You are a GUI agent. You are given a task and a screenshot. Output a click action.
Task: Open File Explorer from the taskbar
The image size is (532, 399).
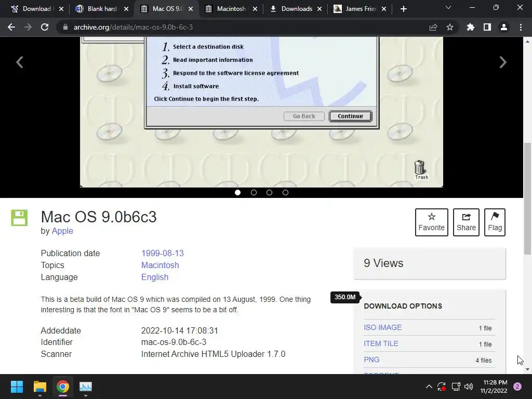39,387
